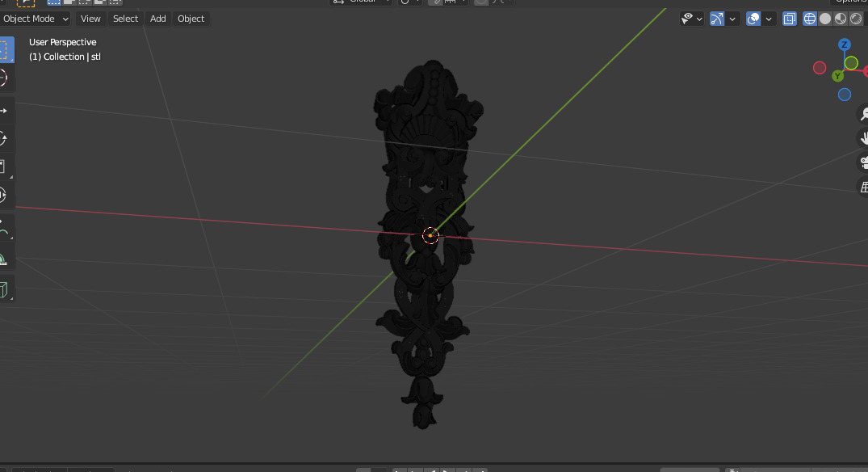868x472 pixels.
Task: Switch to Material Preview shading
Action: tap(841, 19)
